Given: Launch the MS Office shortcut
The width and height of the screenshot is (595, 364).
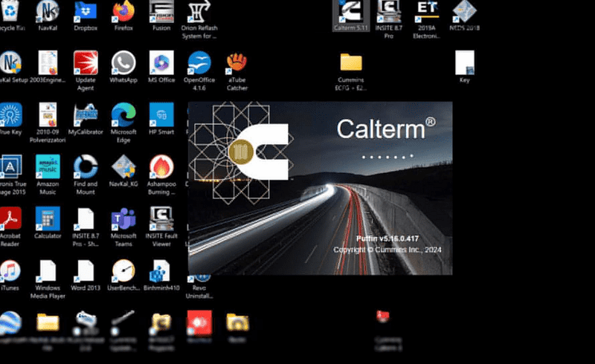Looking at the screenshot, I should pyautogui.click(x=161, y=67).
